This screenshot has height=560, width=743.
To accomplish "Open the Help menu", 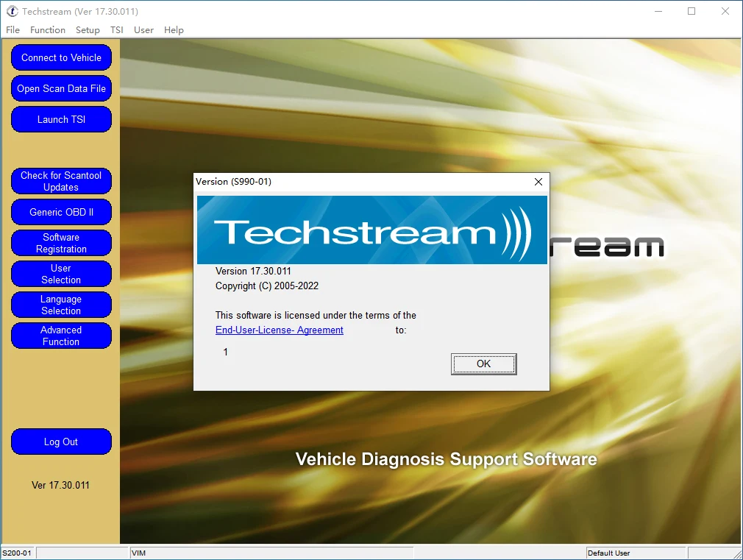I will (x=174, y=30).
